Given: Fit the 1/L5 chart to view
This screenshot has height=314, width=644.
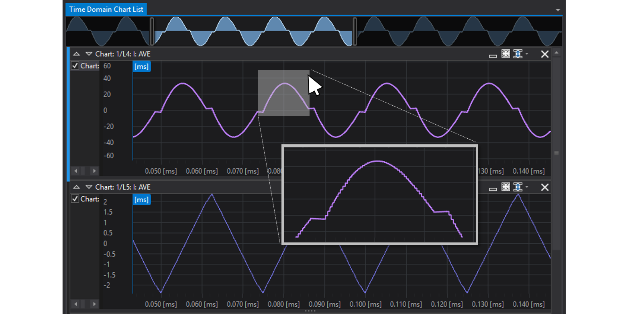Looking at the screenshot, I should tap(505, 187).
